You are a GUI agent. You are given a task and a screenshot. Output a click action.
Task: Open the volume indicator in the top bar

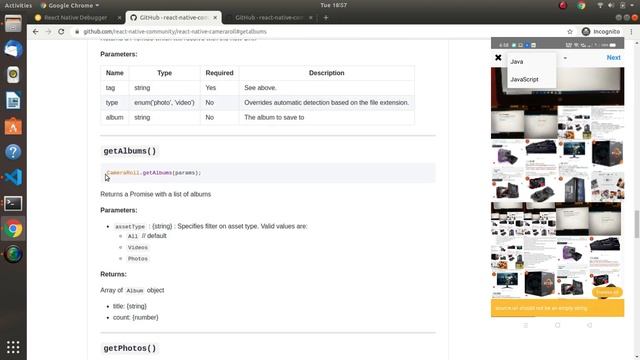611,5
